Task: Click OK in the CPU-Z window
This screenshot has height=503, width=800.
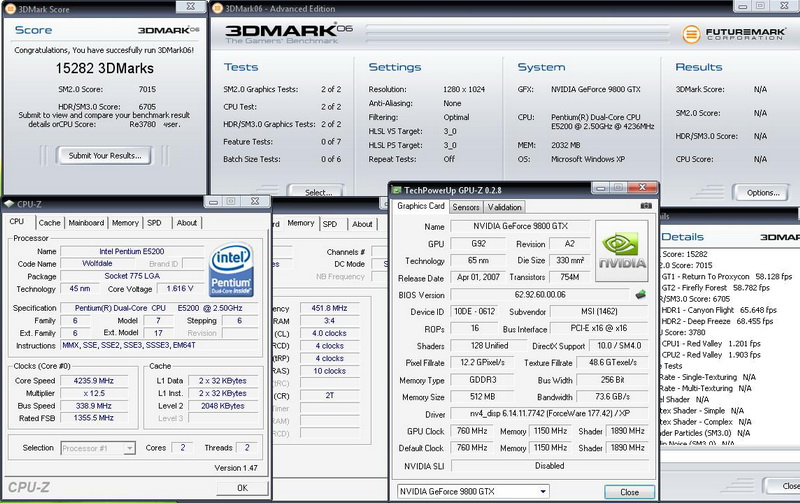Action: 242,488
